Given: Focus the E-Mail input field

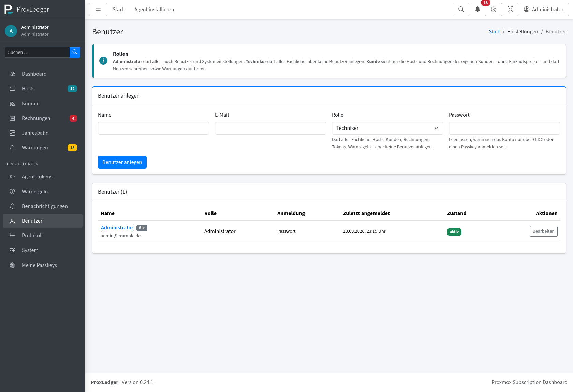Looking at the screenshot, I should 270,128.
